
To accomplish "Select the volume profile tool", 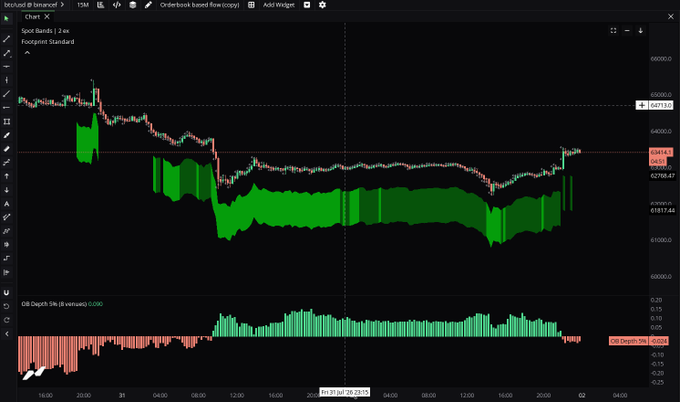I will [x=7, y=272].
